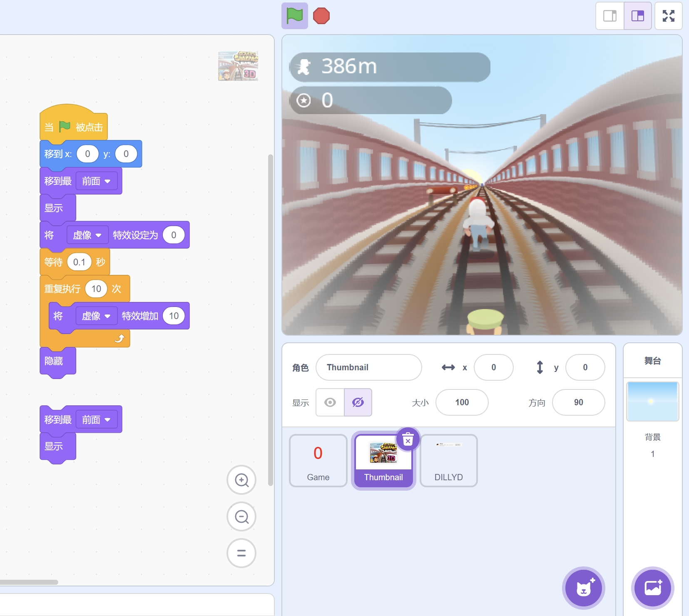Click the 等待 block label

tap(53, 262)
